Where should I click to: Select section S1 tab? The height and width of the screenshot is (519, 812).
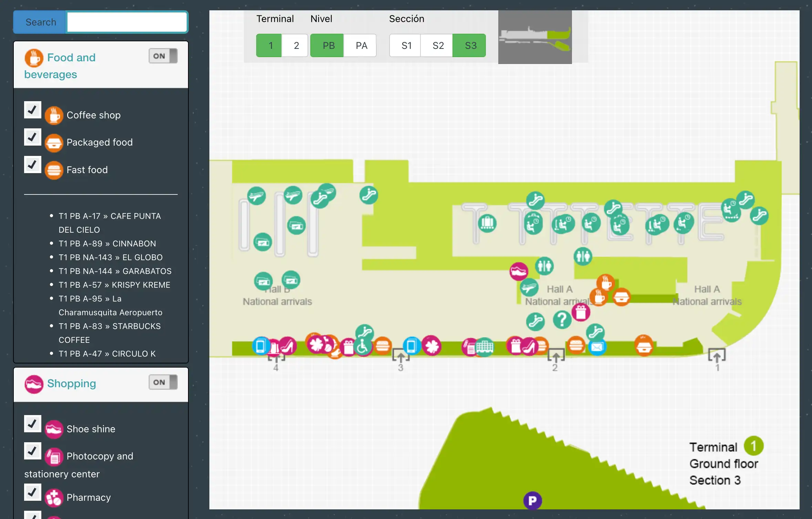pyautogui.click(x=406, y=45)
